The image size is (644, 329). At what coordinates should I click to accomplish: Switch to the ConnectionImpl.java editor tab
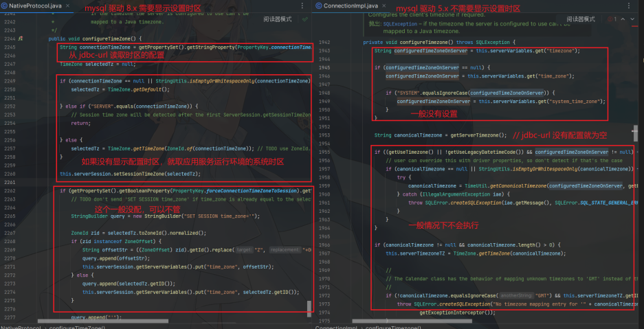(351, 5)
